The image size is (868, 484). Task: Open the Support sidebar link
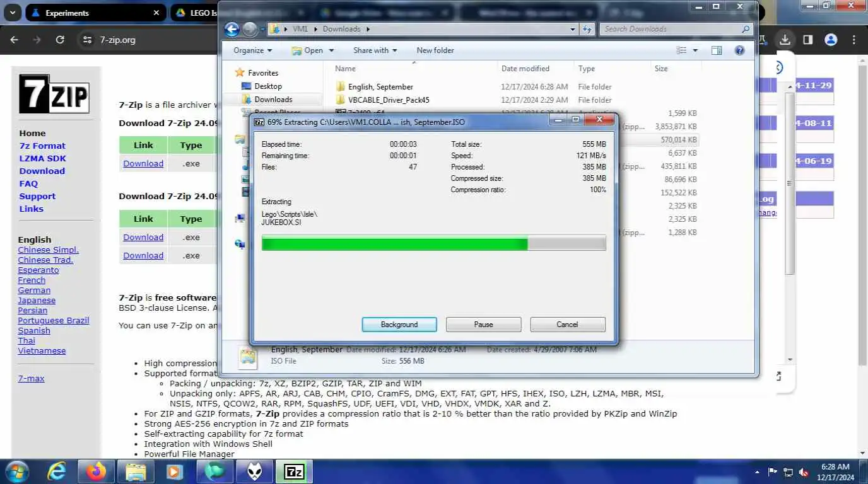coord(37,196)
